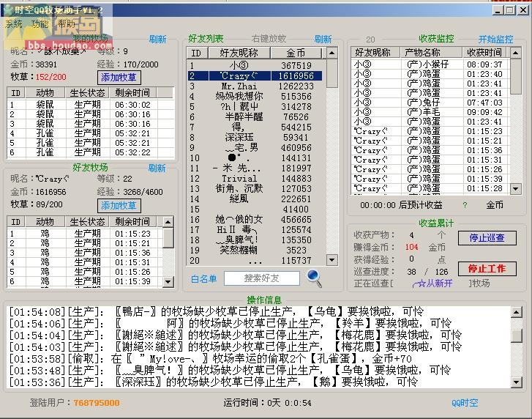The image size is (532, 419).
Task: Open the 帮助 menu
Action: 66,23
